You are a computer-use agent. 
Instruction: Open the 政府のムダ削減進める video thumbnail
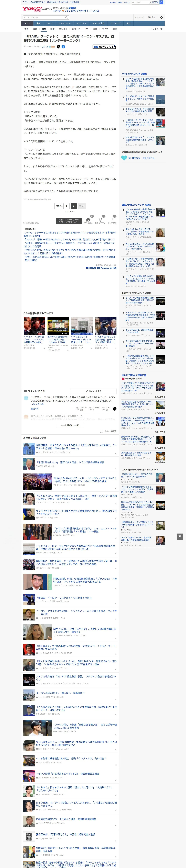point(58,326)
